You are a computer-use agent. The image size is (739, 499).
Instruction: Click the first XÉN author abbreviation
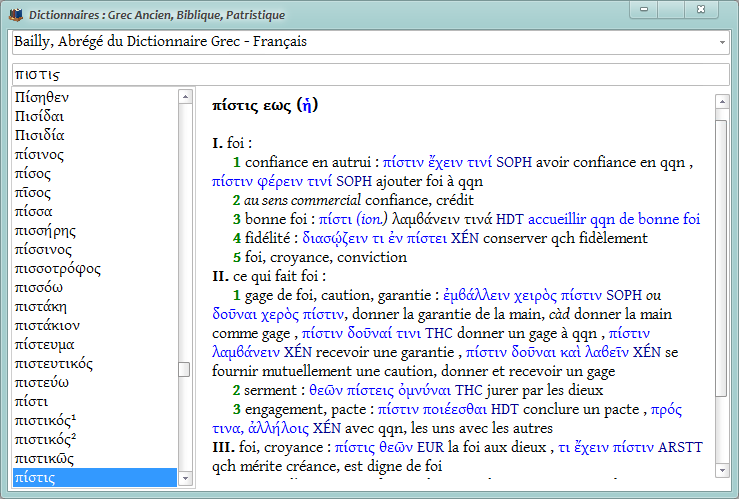coord(465,238)
